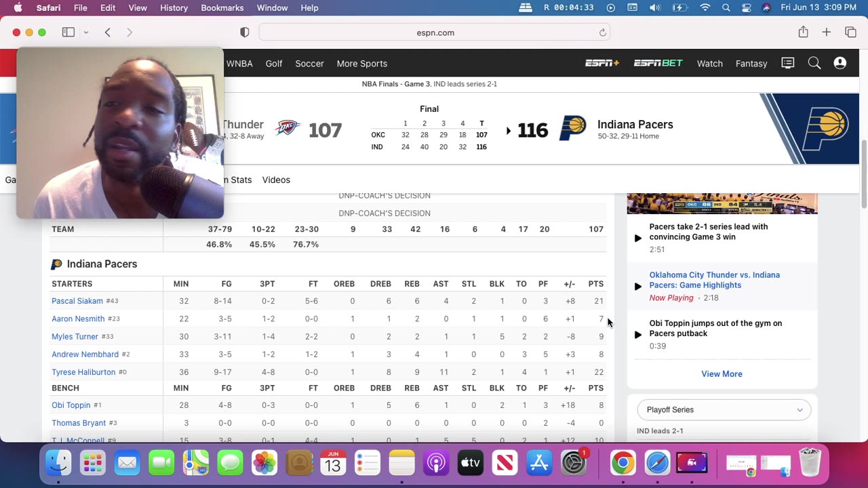Open the App Store in Dock
Image resolution: width=868 pixels, height=488 pixels.
point(539,463)
